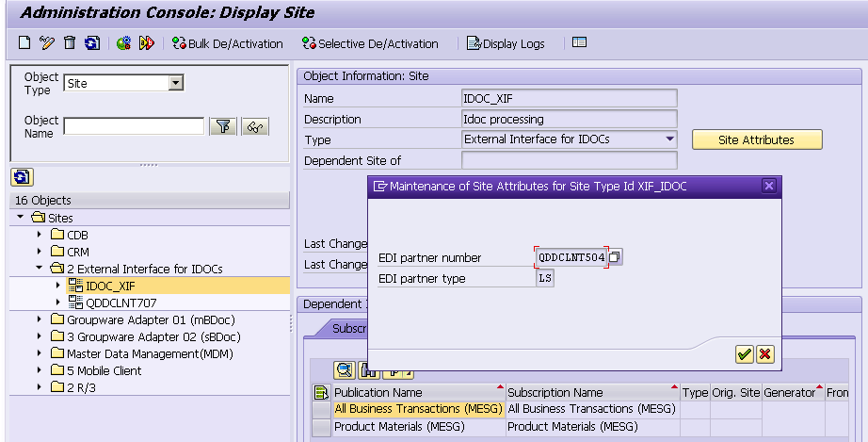The image size is (868, 442).
Task: Sort by Subscription Name column
Action: coord(592,393)
